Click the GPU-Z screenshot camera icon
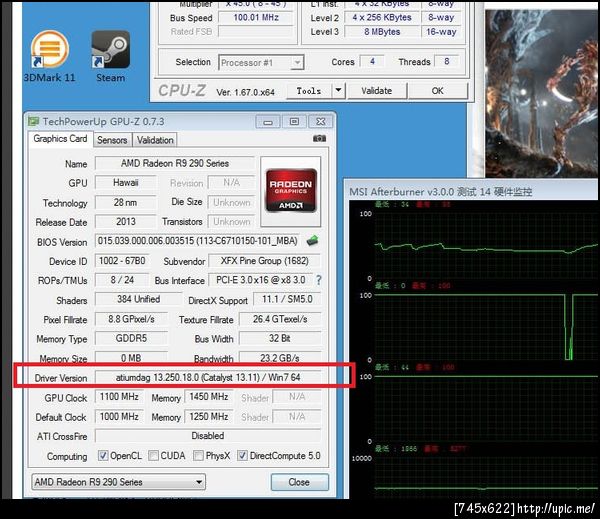Screen dimensions: 600x519 (320, 139)
